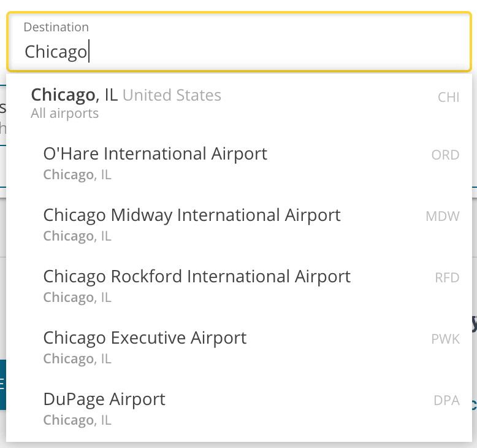Choose O'Hare International Airport
The height and width of the screenshot is (448, 477).
tap(155, 153)
